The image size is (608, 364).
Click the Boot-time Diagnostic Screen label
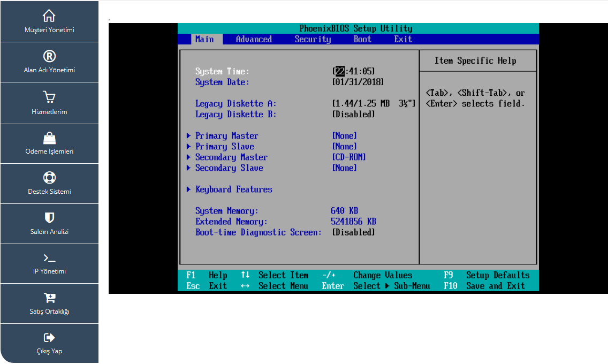point(259,232)
